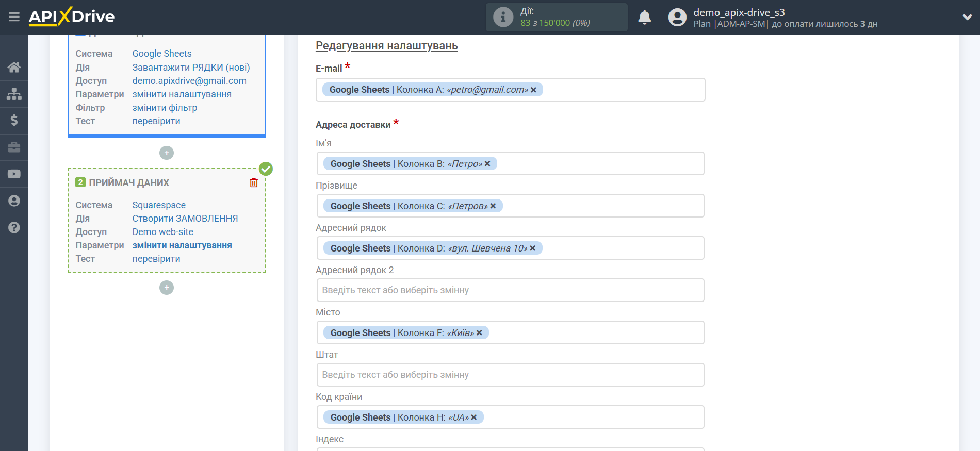
Task: Click source перевірити test link
Action: [156, 121]
